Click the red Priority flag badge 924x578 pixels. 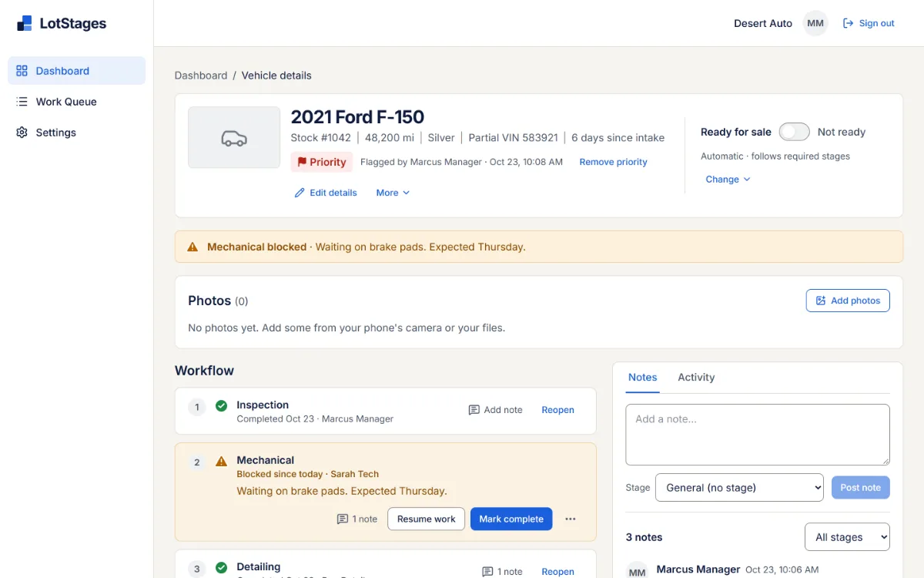tap(321, 162)
